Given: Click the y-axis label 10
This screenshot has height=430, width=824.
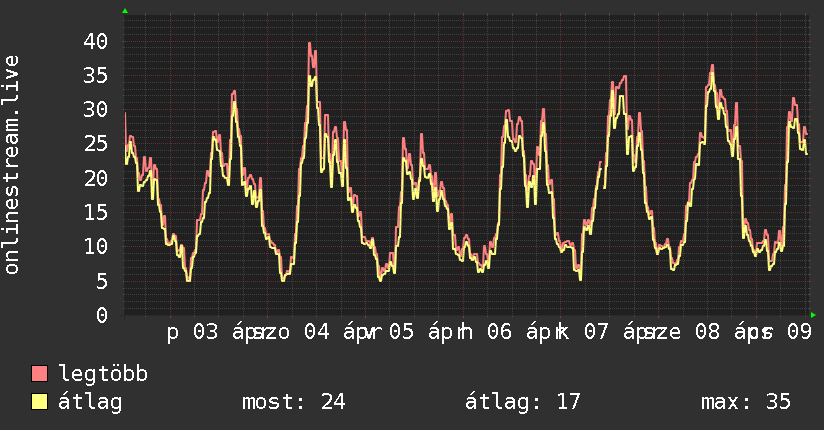Looking at the screenshot, I should (96, 247).
